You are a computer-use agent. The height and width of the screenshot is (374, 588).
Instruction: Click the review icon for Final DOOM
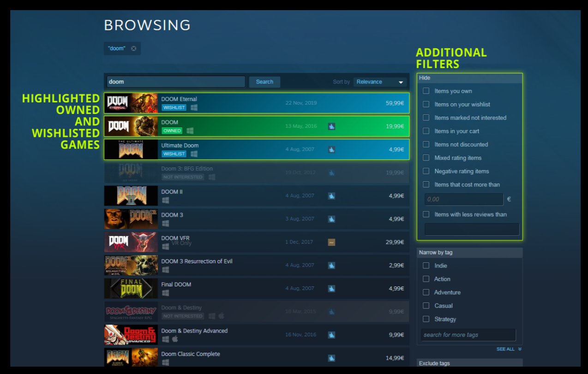click(x=331, y=288)
